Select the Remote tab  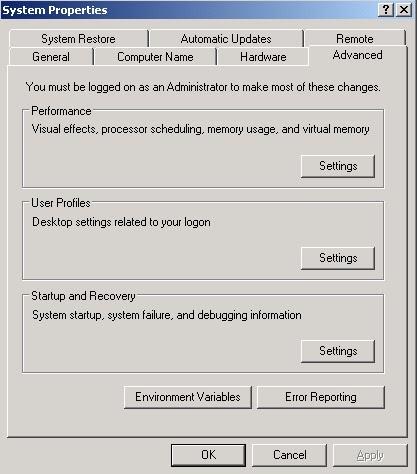[x=355, y=39]
